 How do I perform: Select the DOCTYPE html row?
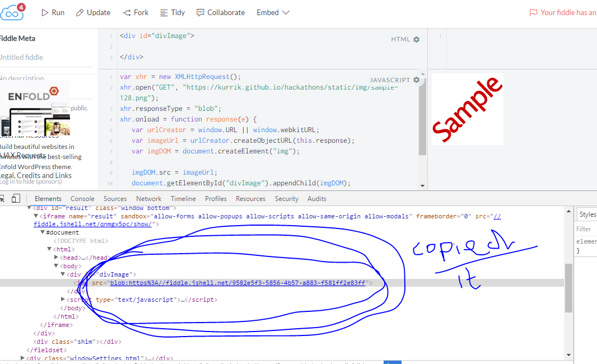[x=81, y=241]
